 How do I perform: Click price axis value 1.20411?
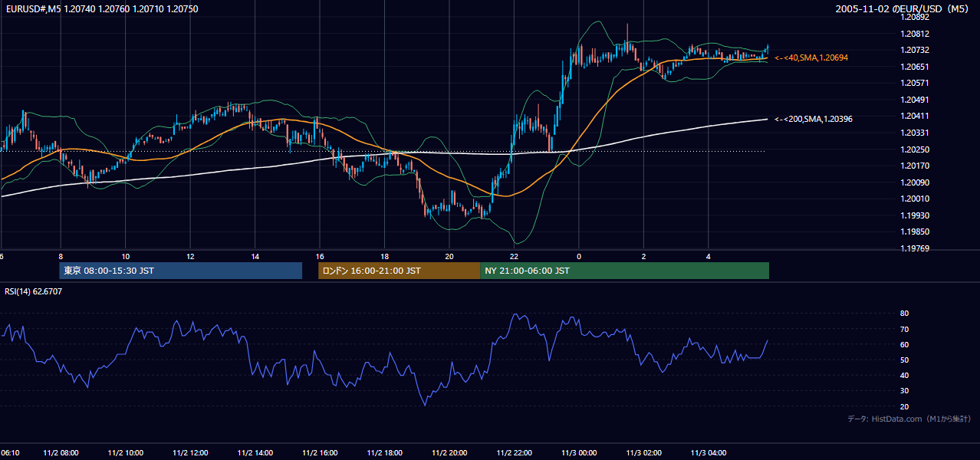914,116
